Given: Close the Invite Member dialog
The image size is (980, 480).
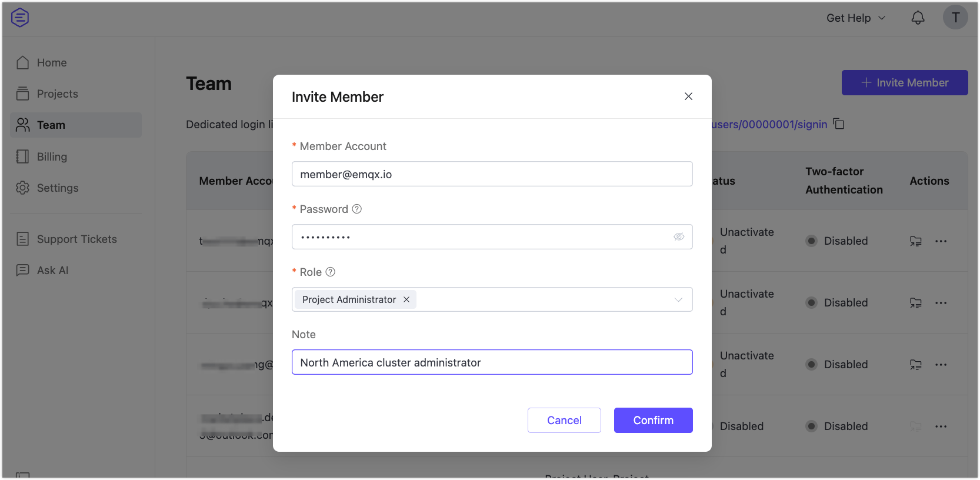Looking at the screenshot, I should 688,96.
